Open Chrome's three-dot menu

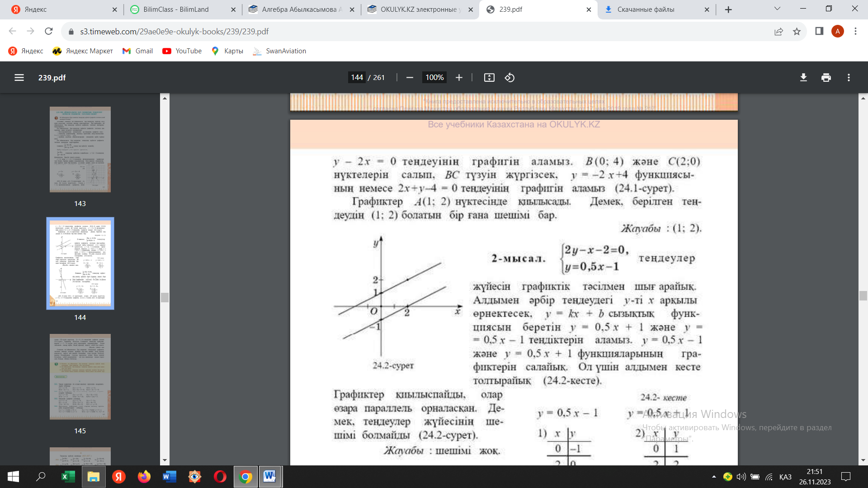tap(855, 31)
